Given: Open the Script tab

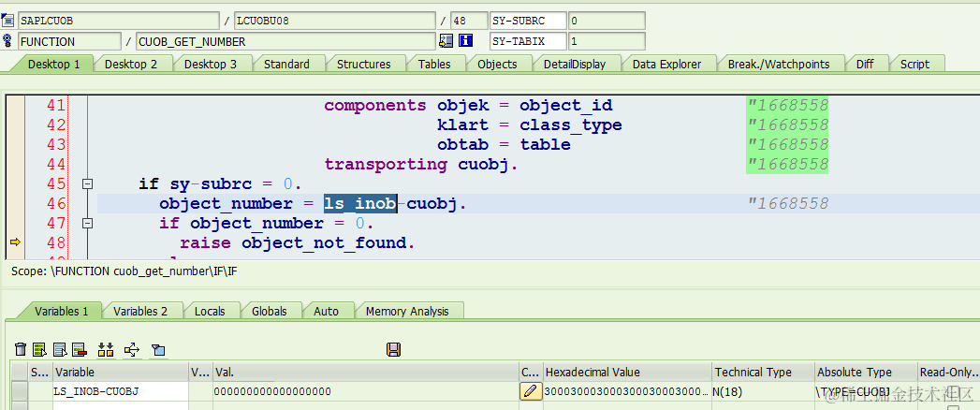Looking at the screenshot, I should coord(914,64).
